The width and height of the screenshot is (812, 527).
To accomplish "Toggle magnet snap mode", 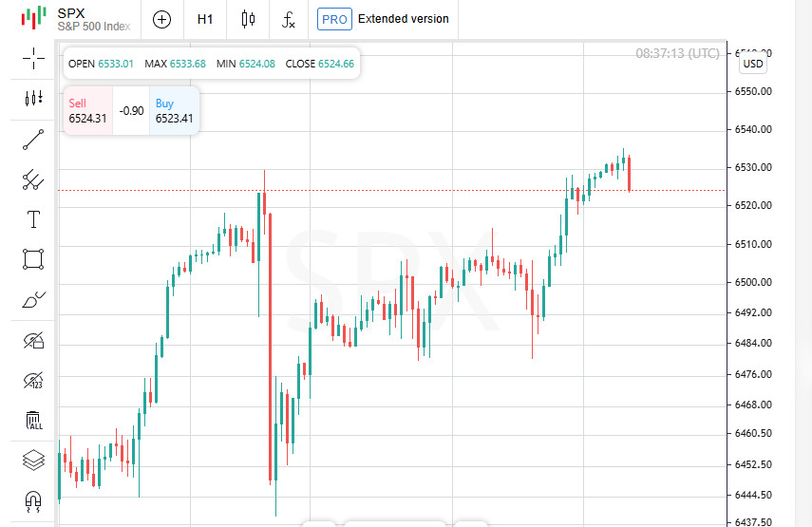I will (33, 500).
